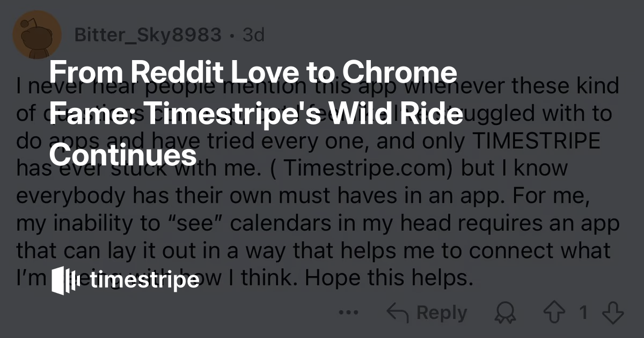Click the headline line "From Reddit Love to Chrome"
The image size is (644, 338).
point(253,71)
